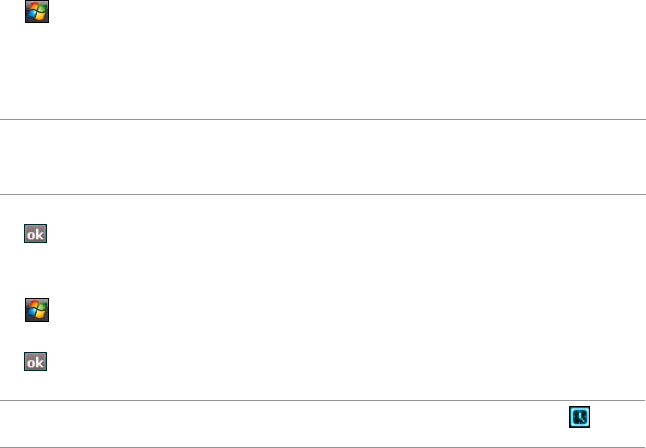
Task: Click the Windows flag icon between the ok buttons
Action: pos(37,310)
